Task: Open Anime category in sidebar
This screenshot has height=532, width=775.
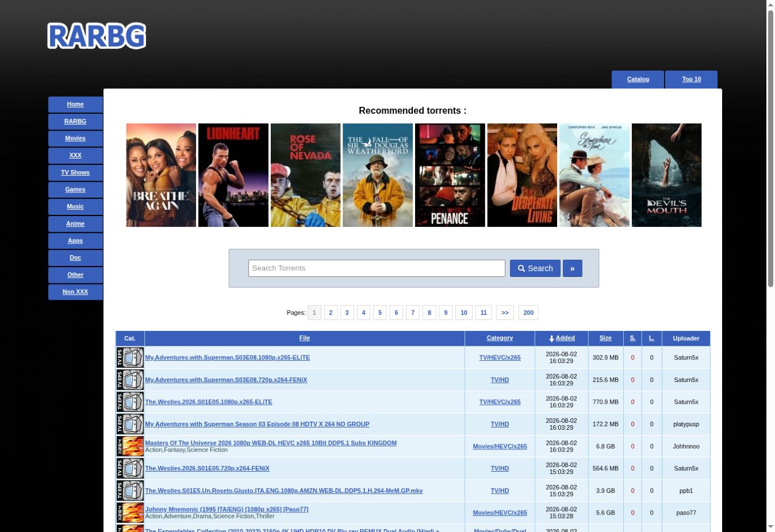Action: [75, 223]
